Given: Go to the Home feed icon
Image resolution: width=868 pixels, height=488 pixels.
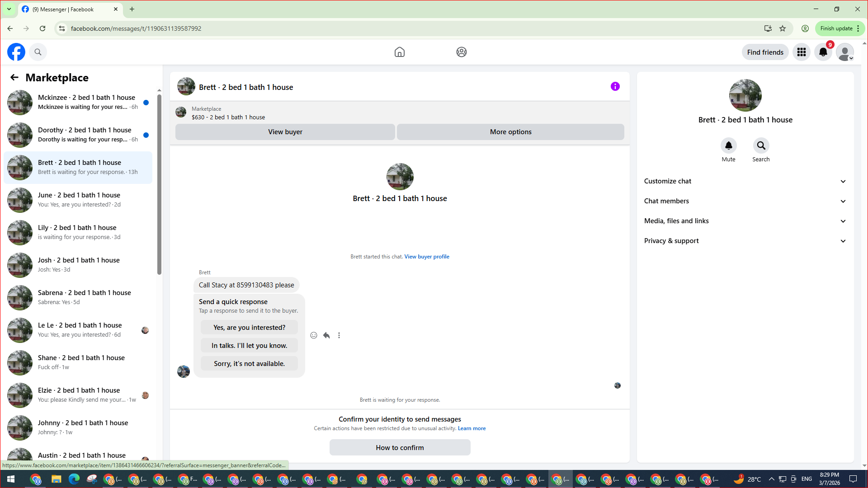Looking at the screenshot, I should (x=399, y=52).
